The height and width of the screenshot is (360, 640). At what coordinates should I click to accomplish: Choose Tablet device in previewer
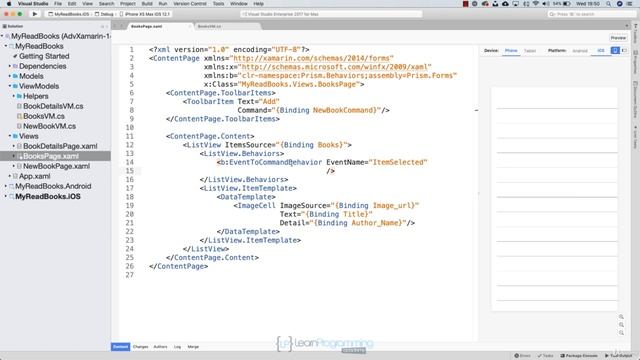click(x=530, y=51)
